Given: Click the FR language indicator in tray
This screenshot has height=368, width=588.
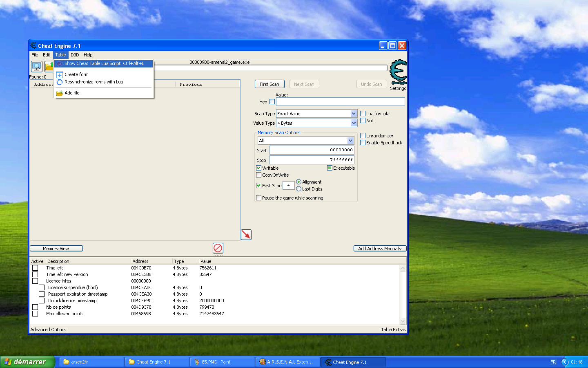Looking at the screenshot, I should pyautogui.click(x=553, y=362).
